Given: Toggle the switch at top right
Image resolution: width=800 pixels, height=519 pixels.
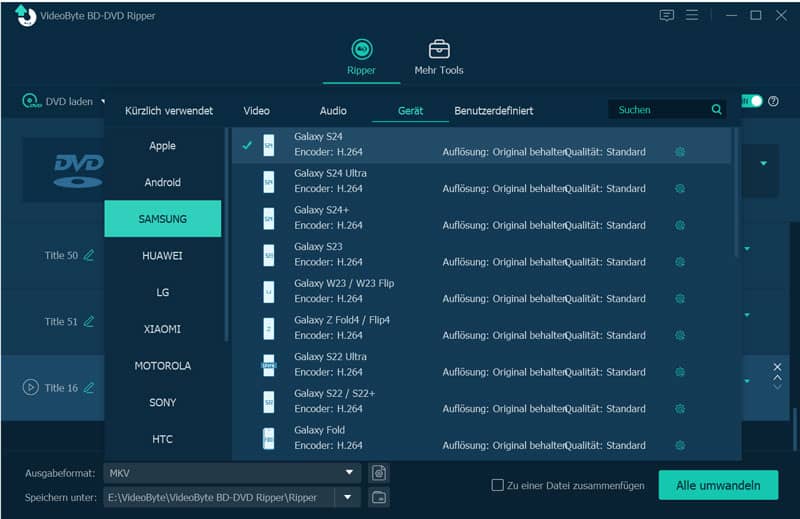Looking at the screenshot, I should 752,101.
